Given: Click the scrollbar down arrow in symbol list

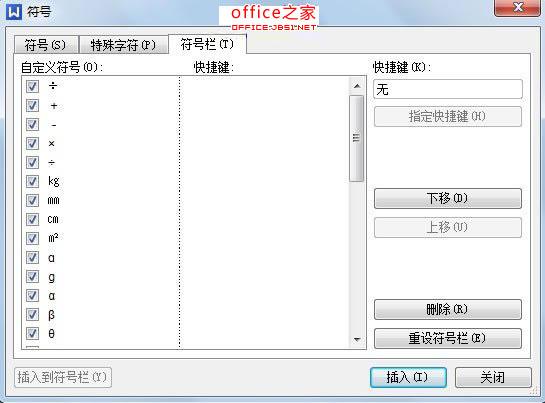Looking at the screenshot, I should point(357,339).
